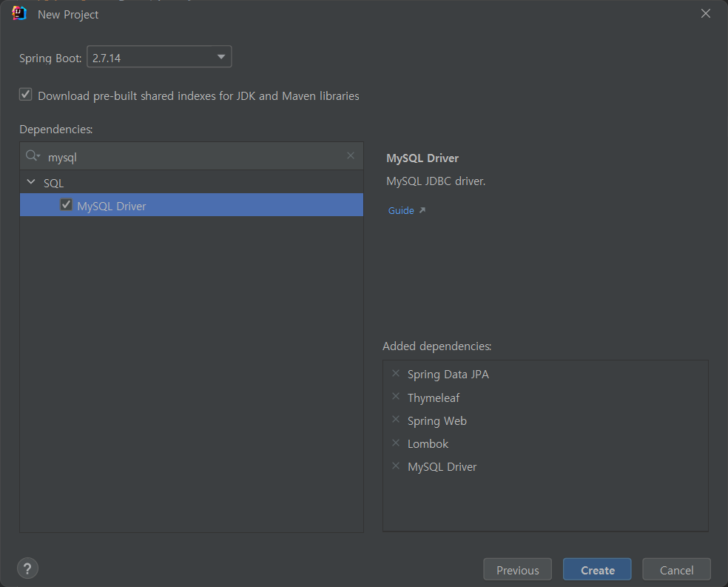The height and width of the screenshot is (587, 728).
Task: Click the MySQL Driver description heading
Action: pos(422,158)
